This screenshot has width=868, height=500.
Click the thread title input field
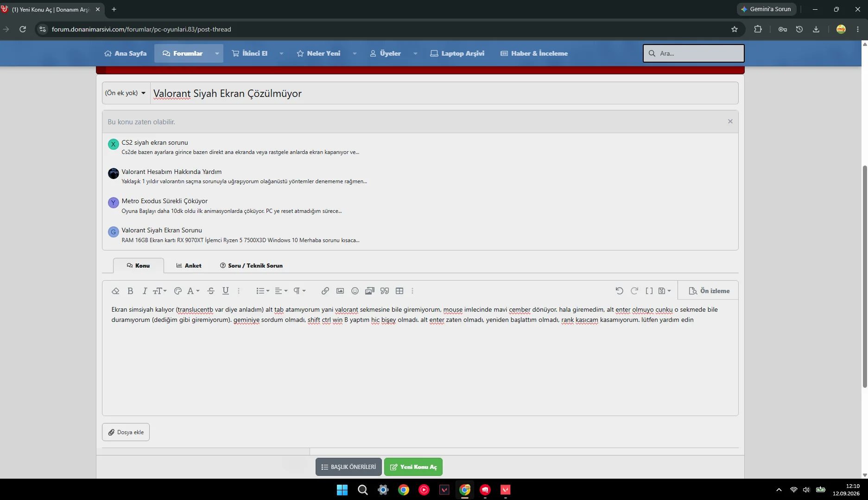point(444,93)
